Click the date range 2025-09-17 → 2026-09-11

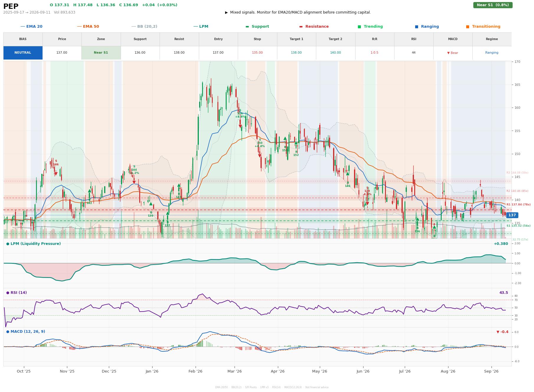(x=27, y=12)
